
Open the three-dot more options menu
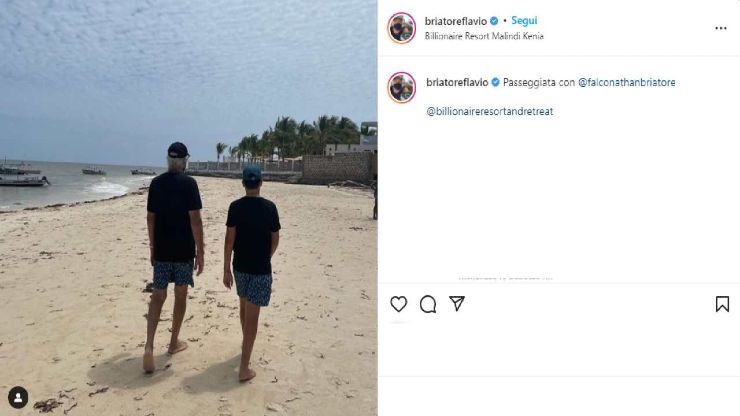pyautogui.click(x=721, y=28)
